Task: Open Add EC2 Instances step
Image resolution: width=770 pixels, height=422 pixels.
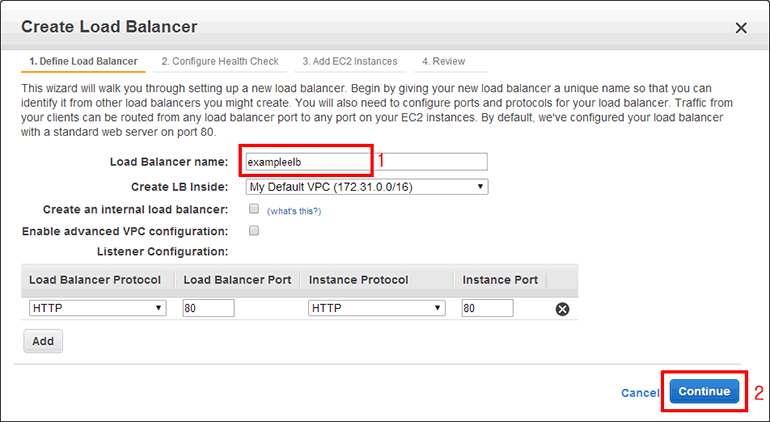Action: tap(349, 62)
